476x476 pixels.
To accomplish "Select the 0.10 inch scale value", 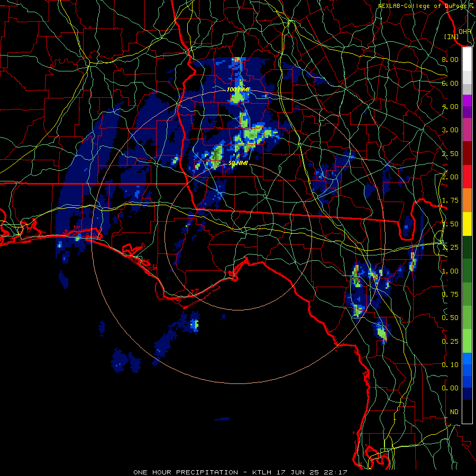I will tap(450, 365).
